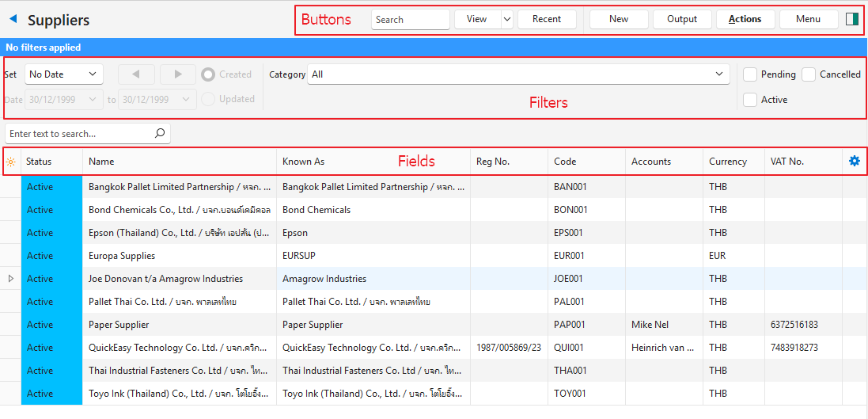Click the sun icon in grid header
This screenshot has width=868, height=419.
pyautogui.click(x=10, y=162)
